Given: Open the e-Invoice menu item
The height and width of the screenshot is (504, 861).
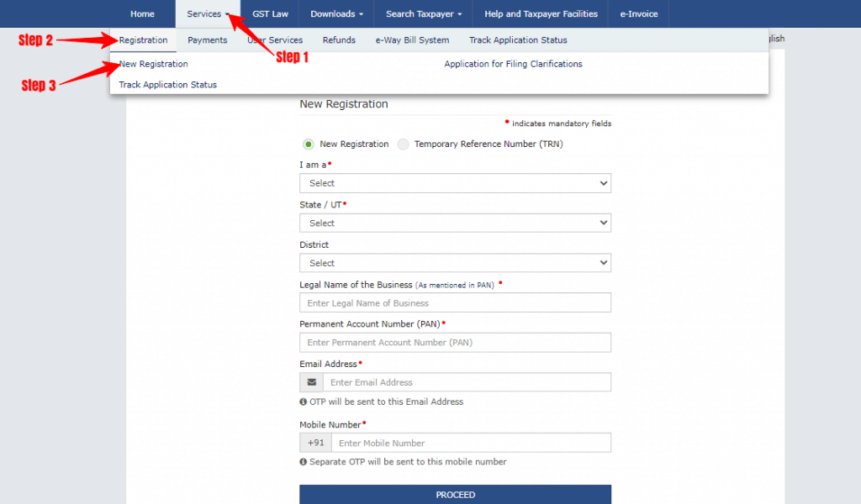Looking at the screenshot, I should (x=639, y=13).
